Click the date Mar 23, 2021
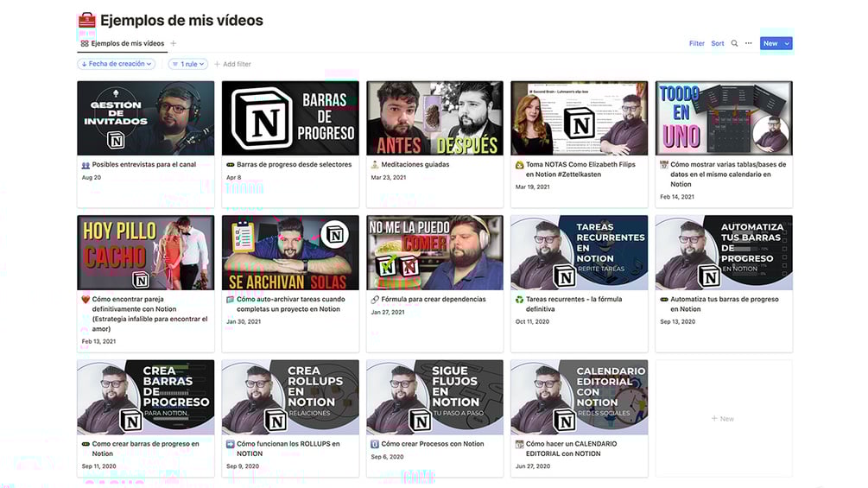 click(388, 178)
